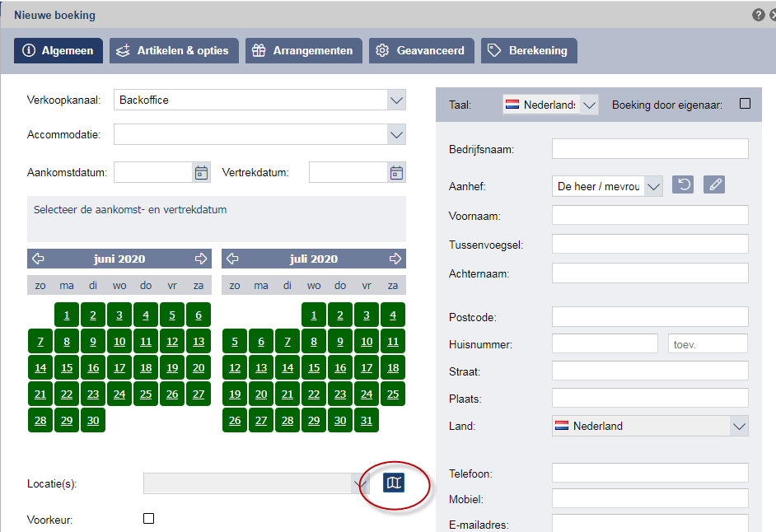Screen dimensions: 776x532
Task: Click the Tussenvoegsel input field
Action: 650,244
